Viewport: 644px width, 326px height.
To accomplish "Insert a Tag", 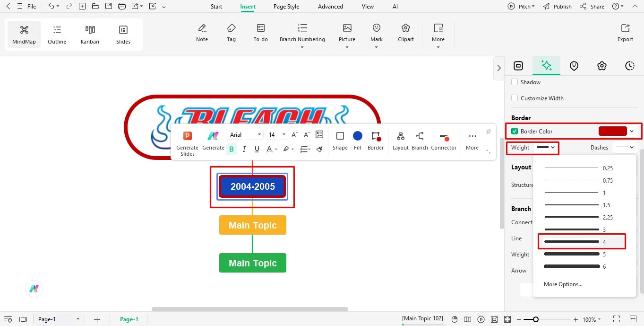I will tap(231, 33).
